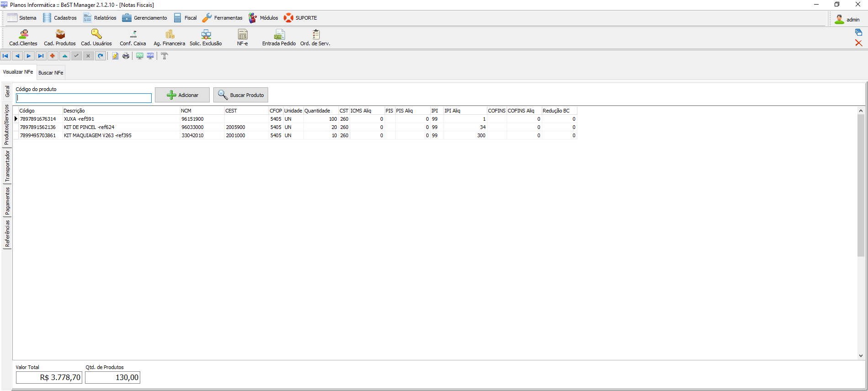868x391 pixels.
Task: Select the Transportador side tab
Action: (x=7, y=166)
